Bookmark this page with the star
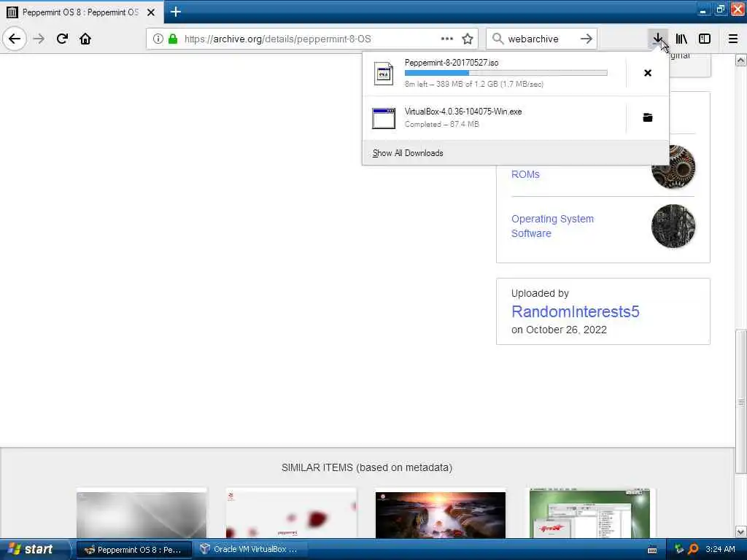This screenshot has width=747, height=560. [468, 39]
